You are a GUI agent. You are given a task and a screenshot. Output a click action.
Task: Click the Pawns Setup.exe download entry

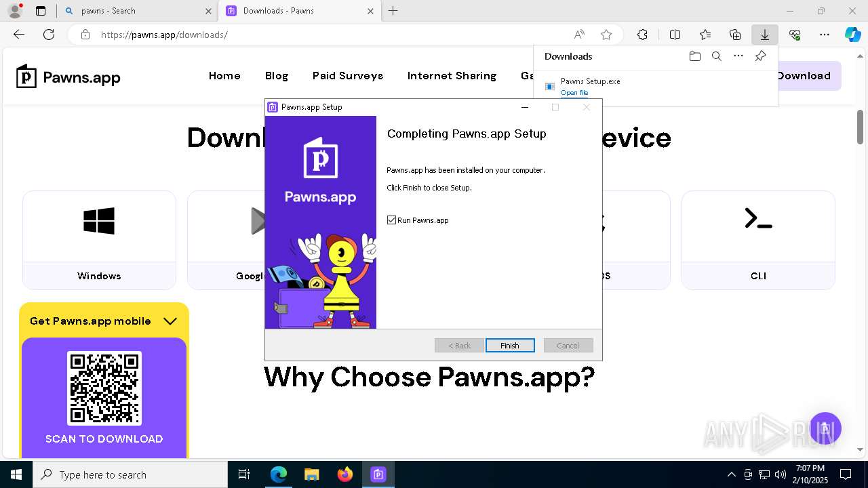656,87
